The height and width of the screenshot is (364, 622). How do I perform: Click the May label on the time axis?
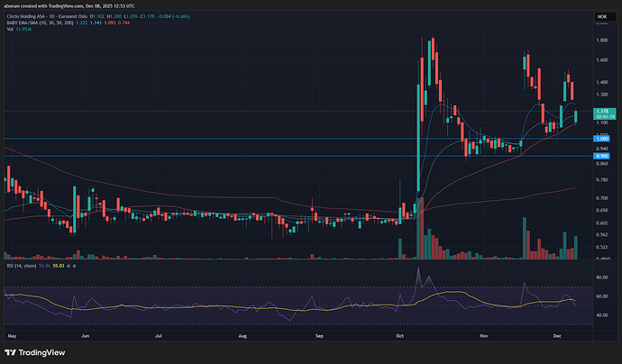tap(11, 333)
